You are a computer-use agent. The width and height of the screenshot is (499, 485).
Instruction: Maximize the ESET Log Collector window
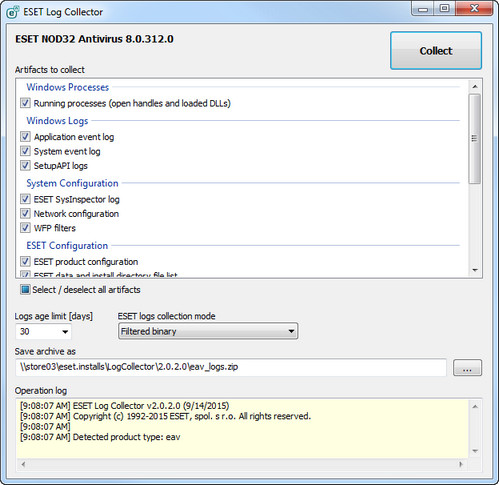pos(444,9)
